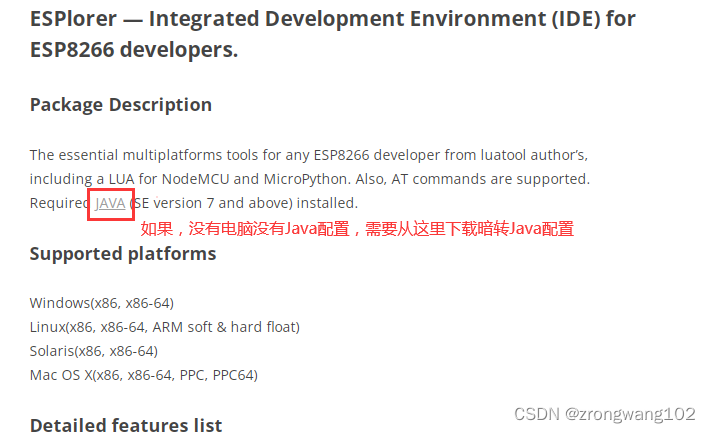Viewport: 710px width, 433px height.
Task: Click the Windows(x86, x86-64) line
Action: point(101,303)
